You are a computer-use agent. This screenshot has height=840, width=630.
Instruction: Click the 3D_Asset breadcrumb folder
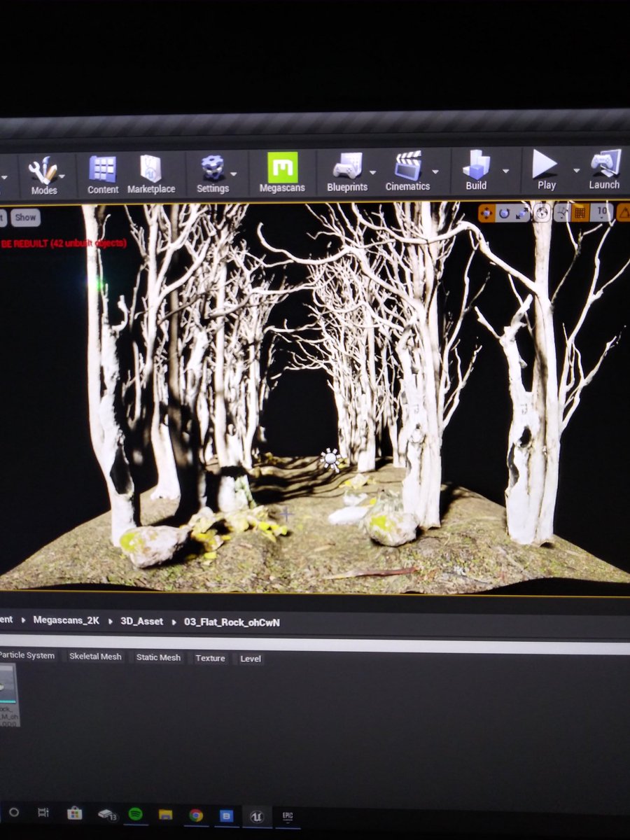point(141,622)
